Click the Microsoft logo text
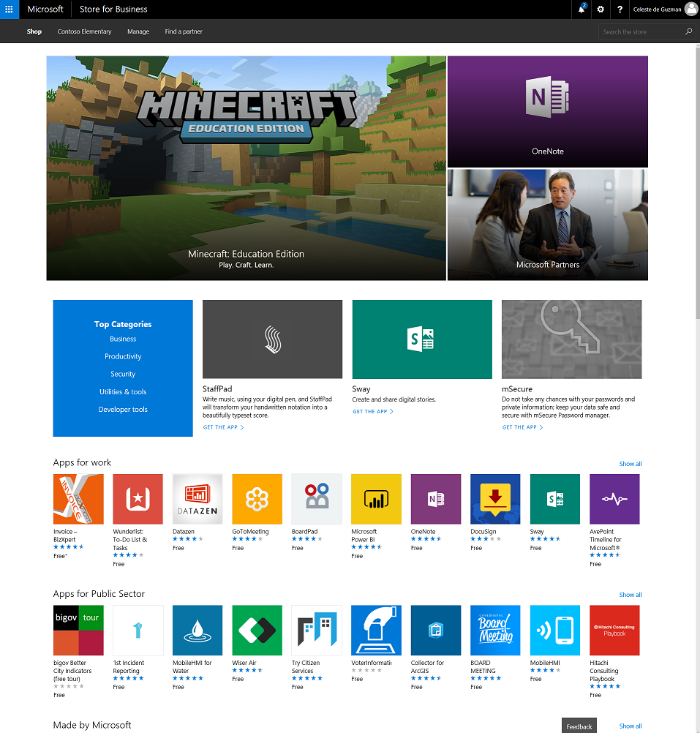The width and height of the screenshot is (700, 733). 45,10
